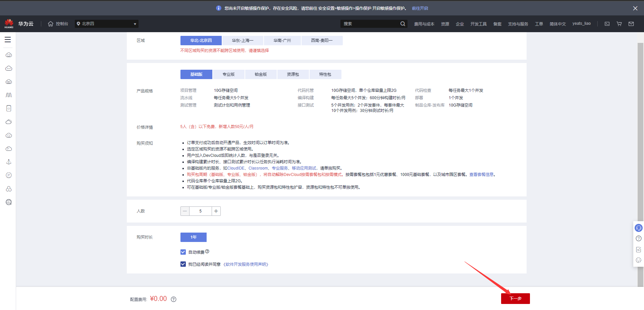Open 企业 menu in top bar
This screenshot has height=310, width=644.
click(460, 24)
